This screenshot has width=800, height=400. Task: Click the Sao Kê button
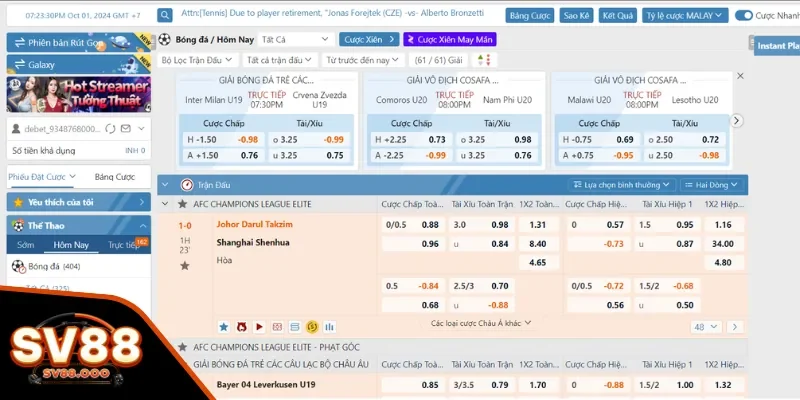pos(577,16)
